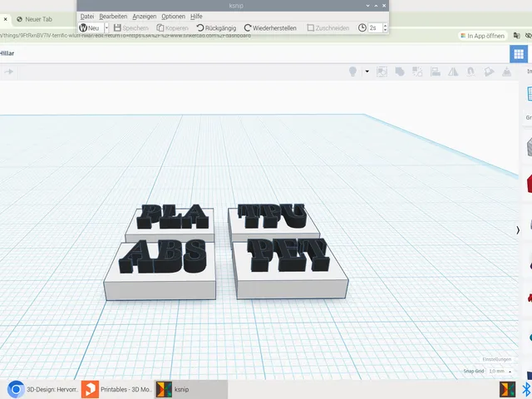Click the Tinkercad 3D design grid view button
The image size is (532, 399).
coord(519,54)
